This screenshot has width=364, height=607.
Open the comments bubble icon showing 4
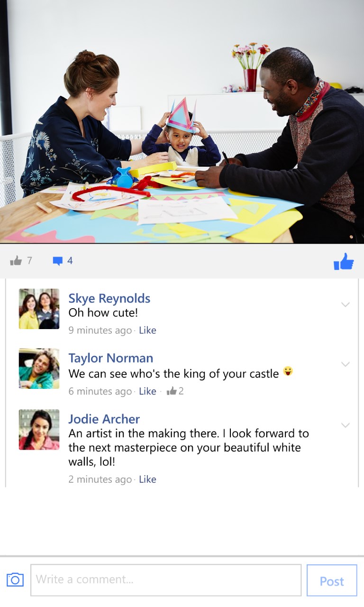click(63, 260)
